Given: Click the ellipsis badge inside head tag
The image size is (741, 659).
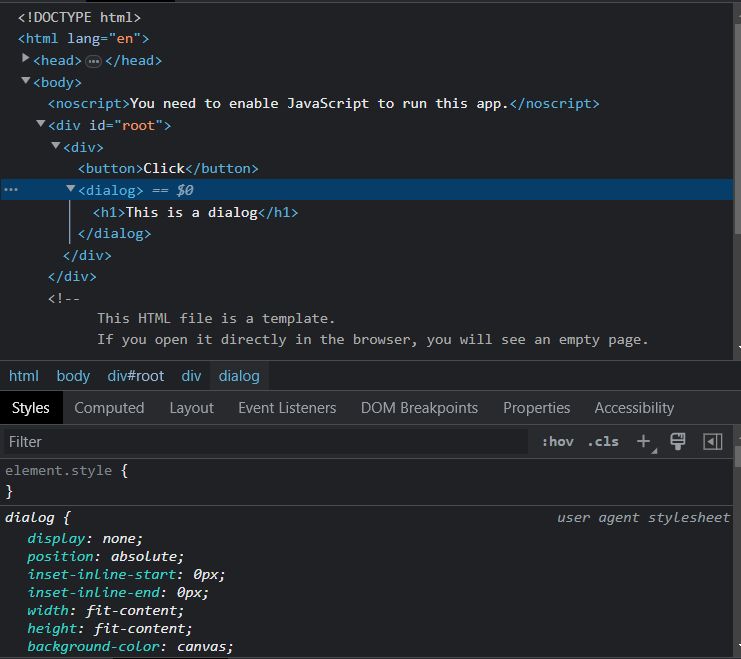Looking at the screenshot, I should point(94,61).
